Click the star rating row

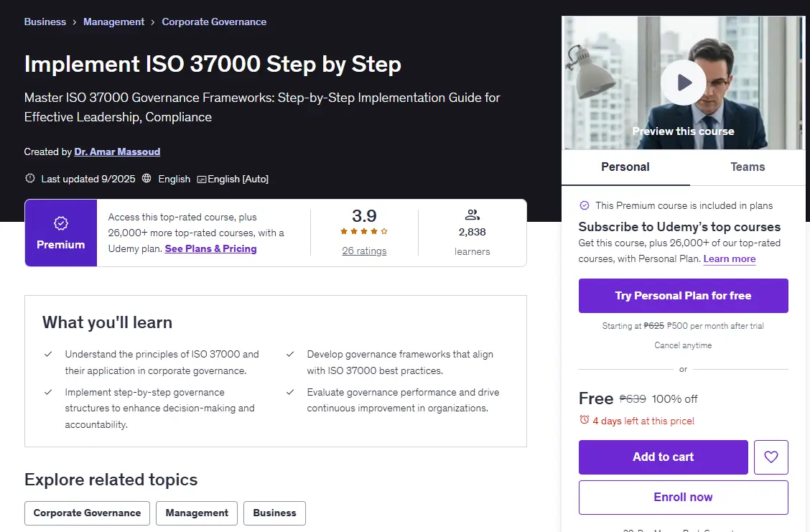[x=364, y=231]
